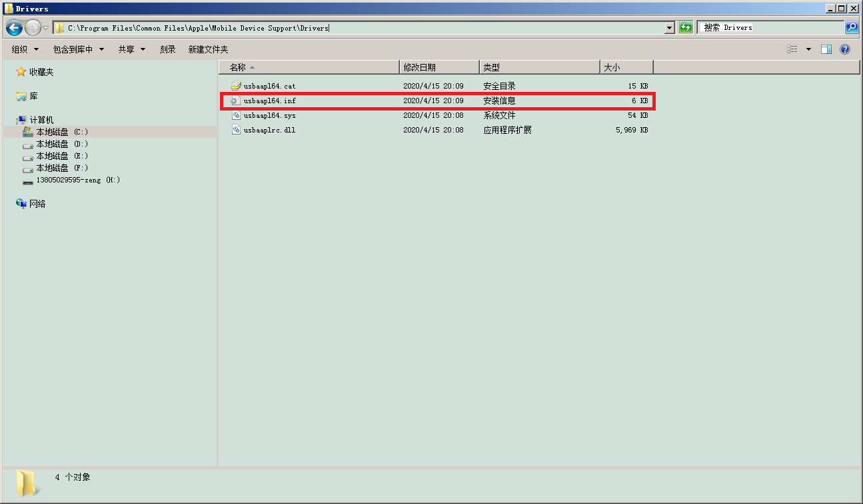Click the 安全目录 type cell

499,87
